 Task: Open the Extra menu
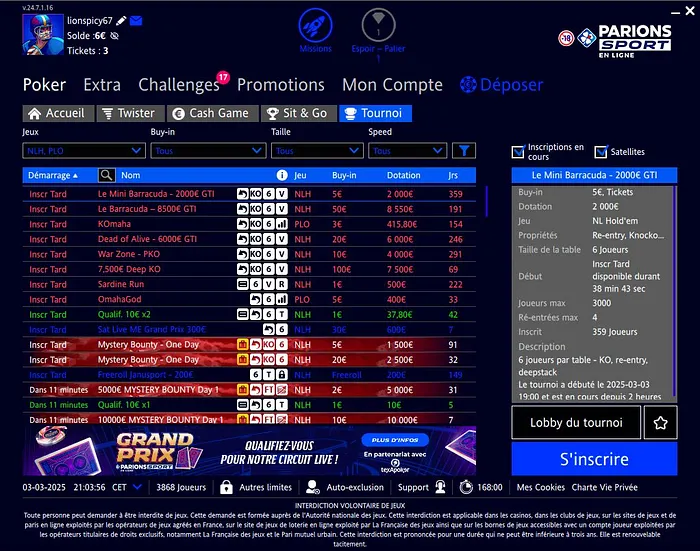[x=102, y=85]
